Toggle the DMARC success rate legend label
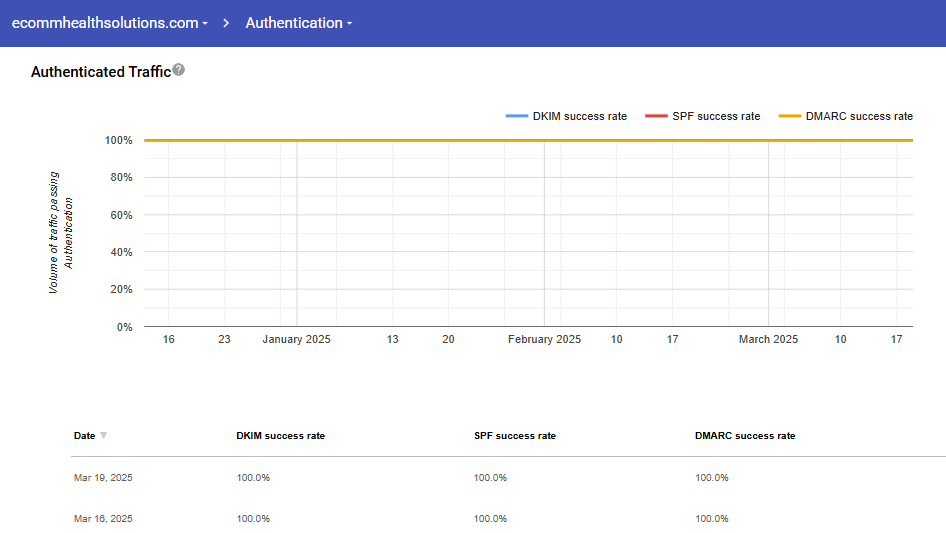 click(859, 117)
